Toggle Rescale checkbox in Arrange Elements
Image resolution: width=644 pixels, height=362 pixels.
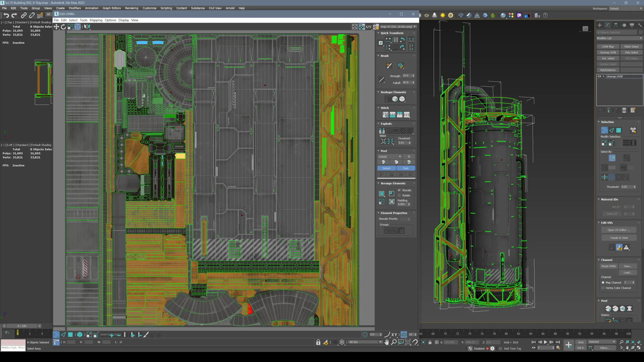click(399, 190)
